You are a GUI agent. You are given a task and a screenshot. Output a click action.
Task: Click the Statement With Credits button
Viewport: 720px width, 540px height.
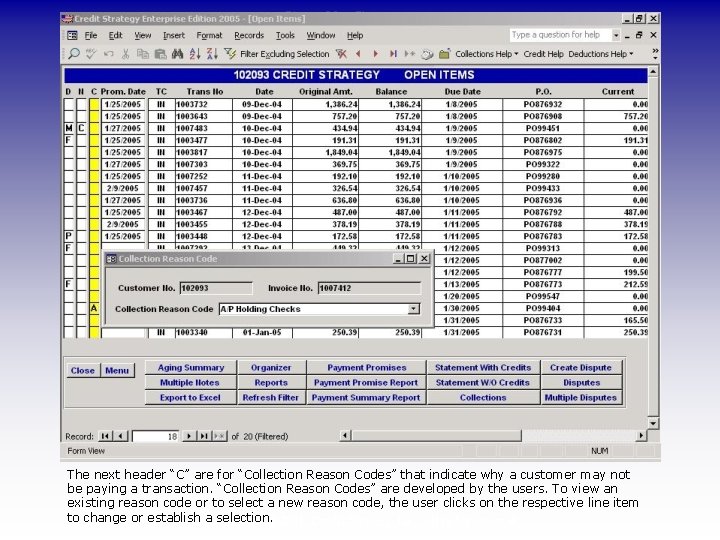483,367
